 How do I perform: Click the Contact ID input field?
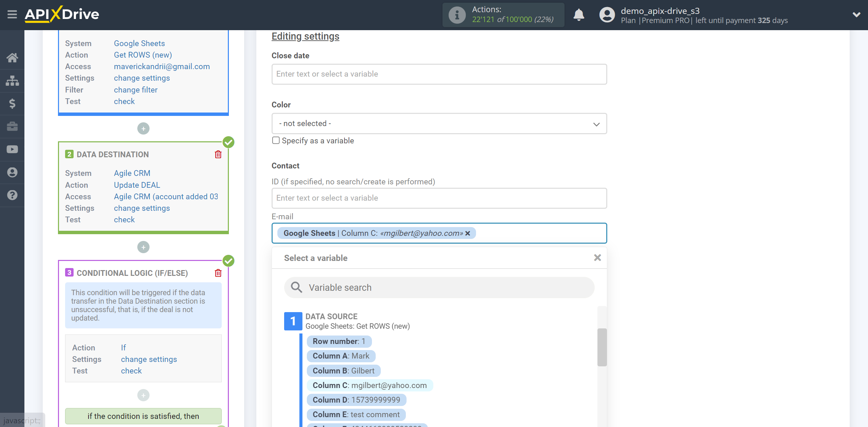pos(439,198)
